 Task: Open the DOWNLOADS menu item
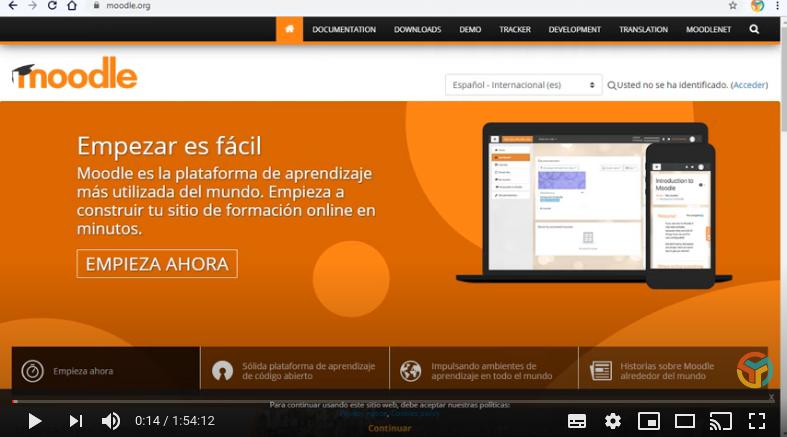click(x=417, y=29)
